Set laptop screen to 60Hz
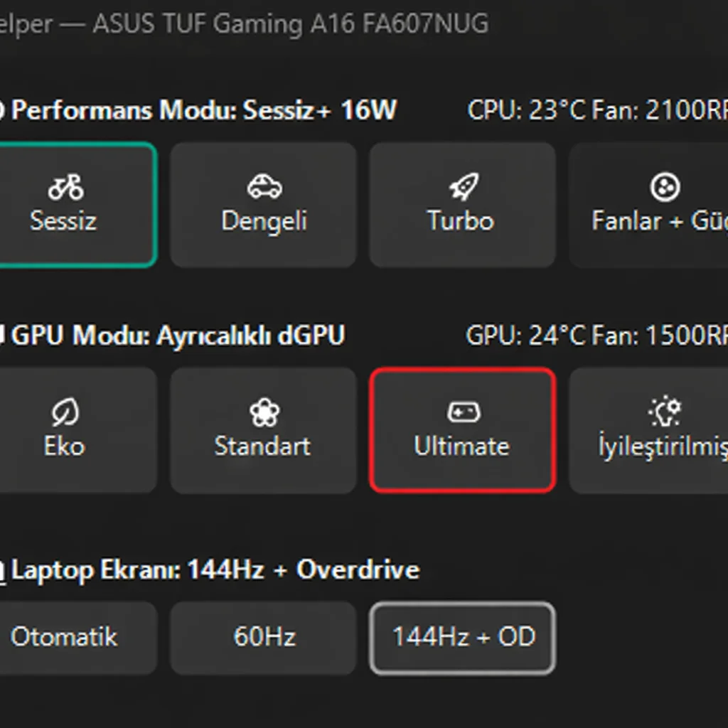 point(264,637)
